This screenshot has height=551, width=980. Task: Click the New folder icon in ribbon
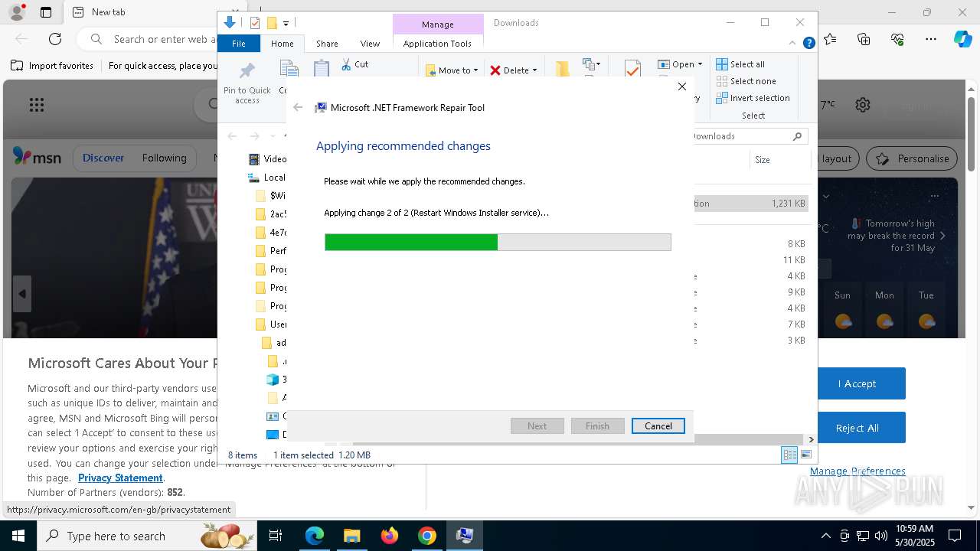tap(562, 69)
